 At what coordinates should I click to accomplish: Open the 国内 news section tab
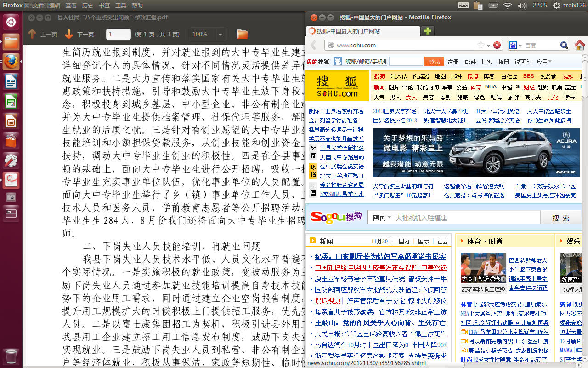404,241
